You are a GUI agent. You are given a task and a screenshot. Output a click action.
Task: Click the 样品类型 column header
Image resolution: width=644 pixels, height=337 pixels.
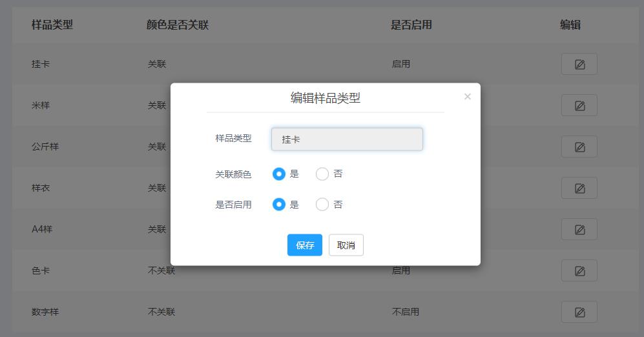[x=52, y=25]
